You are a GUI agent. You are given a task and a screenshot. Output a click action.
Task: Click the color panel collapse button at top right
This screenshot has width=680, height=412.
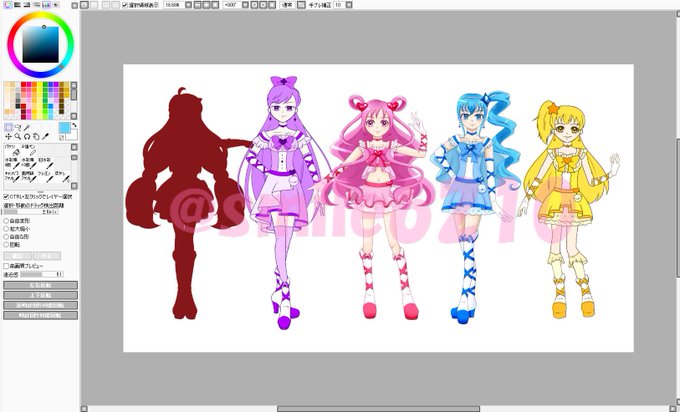(x=74, y=6)
